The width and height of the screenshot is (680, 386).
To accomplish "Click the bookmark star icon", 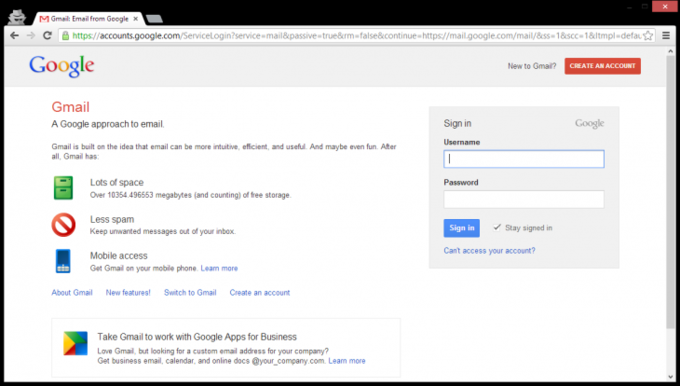I will (x=647, y=36).
